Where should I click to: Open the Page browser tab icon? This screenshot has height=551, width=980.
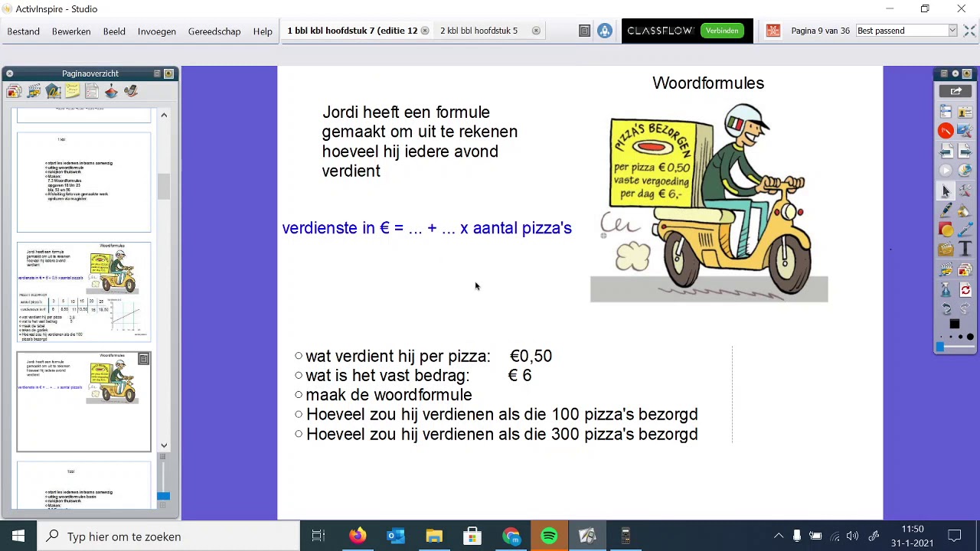pos(14,91)
